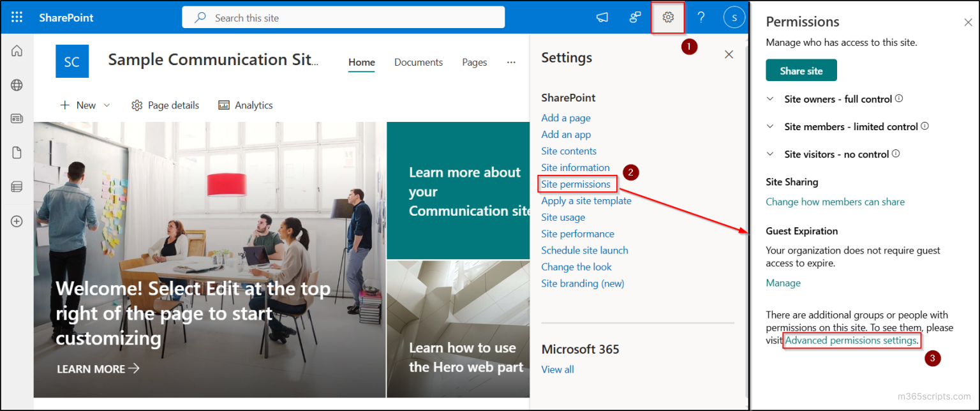Viewport: 980px width, 411px height.
Task: Click the user avatar circle labeled S
Action: point(734,17)
